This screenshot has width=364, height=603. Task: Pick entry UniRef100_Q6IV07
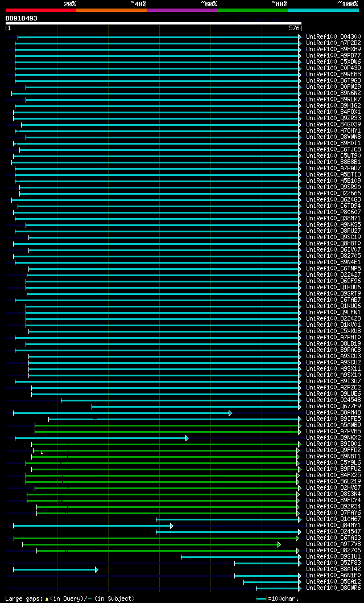[333, 250]
